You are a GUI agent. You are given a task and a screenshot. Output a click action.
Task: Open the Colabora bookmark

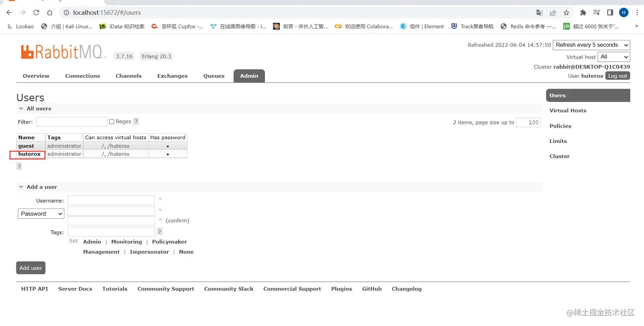click(x=364, y=26)
